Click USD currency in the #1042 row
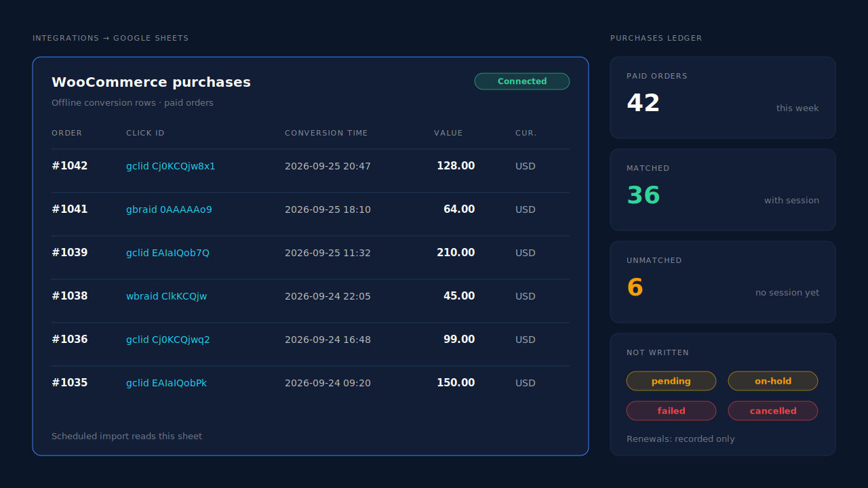The width and height of the screenshot is (868, 488). (526, 166)
